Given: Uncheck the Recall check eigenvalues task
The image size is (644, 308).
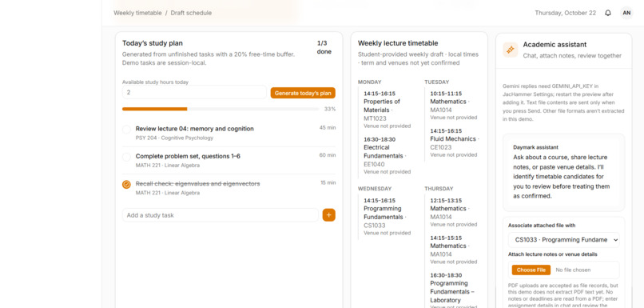Looking at the screenshot, I should click(126, 185).
